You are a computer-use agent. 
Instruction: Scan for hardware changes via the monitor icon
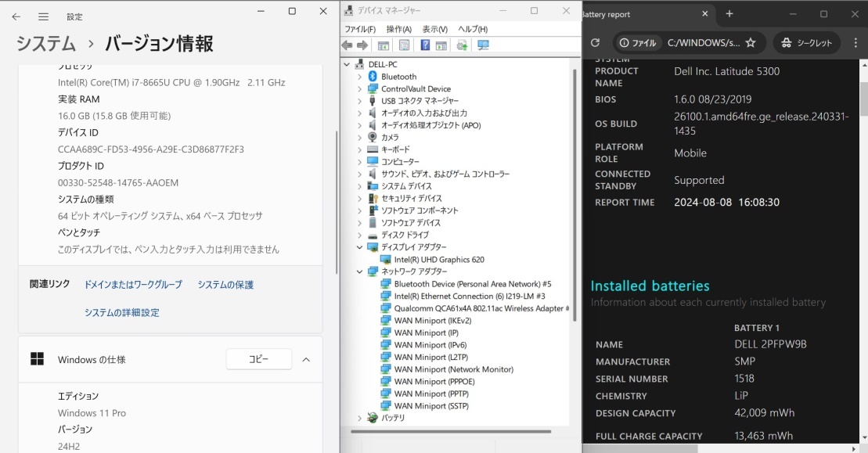click(483, 45)
